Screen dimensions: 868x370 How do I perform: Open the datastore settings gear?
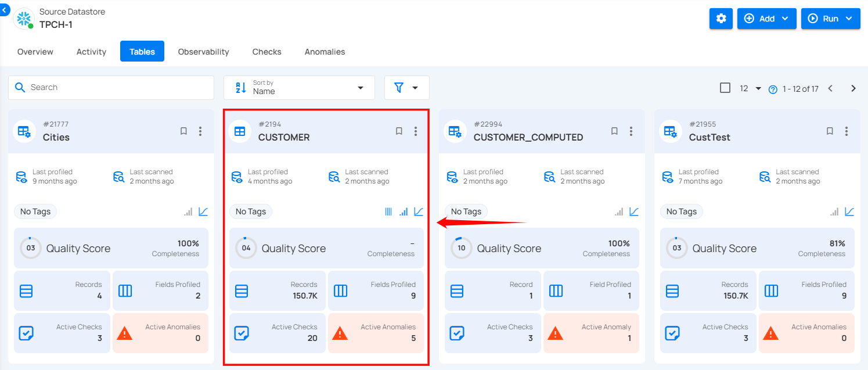[x=721, y=19]
